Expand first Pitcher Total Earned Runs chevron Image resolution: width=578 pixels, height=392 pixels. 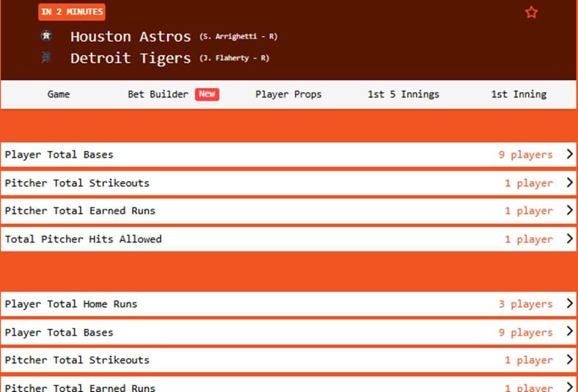click(569, 210)
